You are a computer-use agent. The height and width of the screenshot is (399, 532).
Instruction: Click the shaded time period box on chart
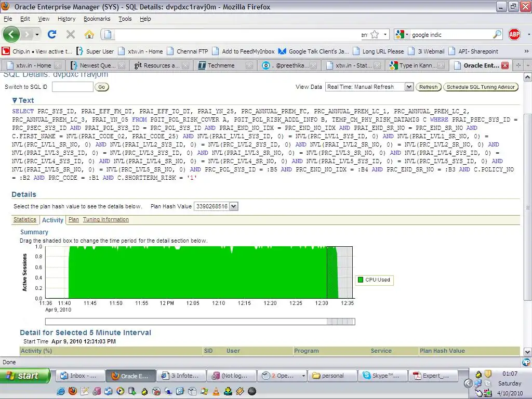coord(340,272)
